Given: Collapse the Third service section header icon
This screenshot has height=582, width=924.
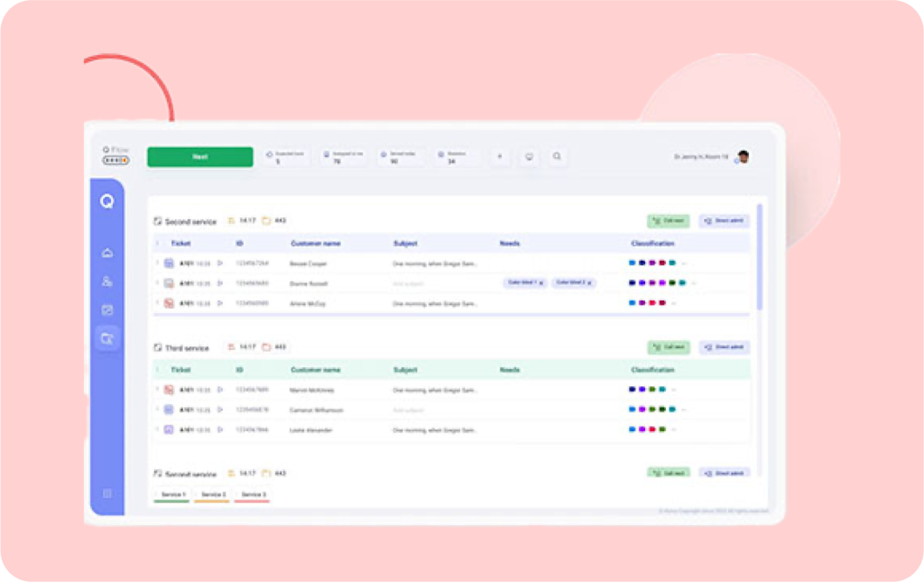Looking at the screenshot, I should click(x=158, y=347).
